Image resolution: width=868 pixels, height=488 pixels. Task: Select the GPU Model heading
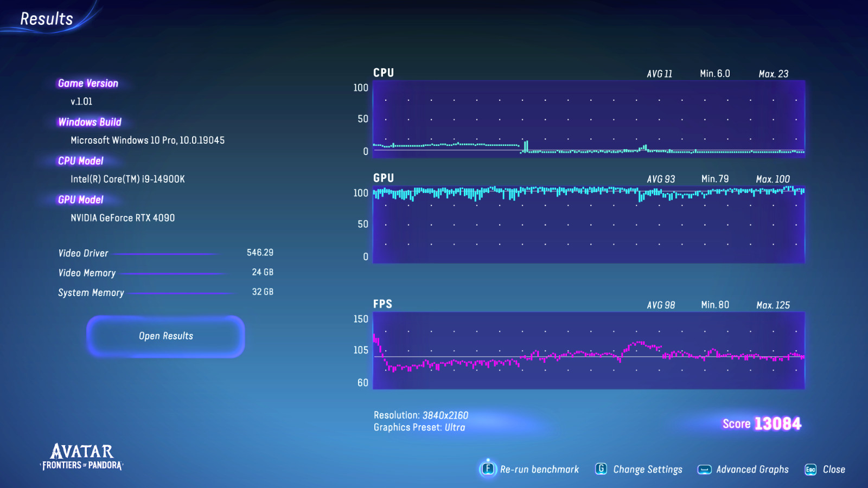[x=80, y=200]
